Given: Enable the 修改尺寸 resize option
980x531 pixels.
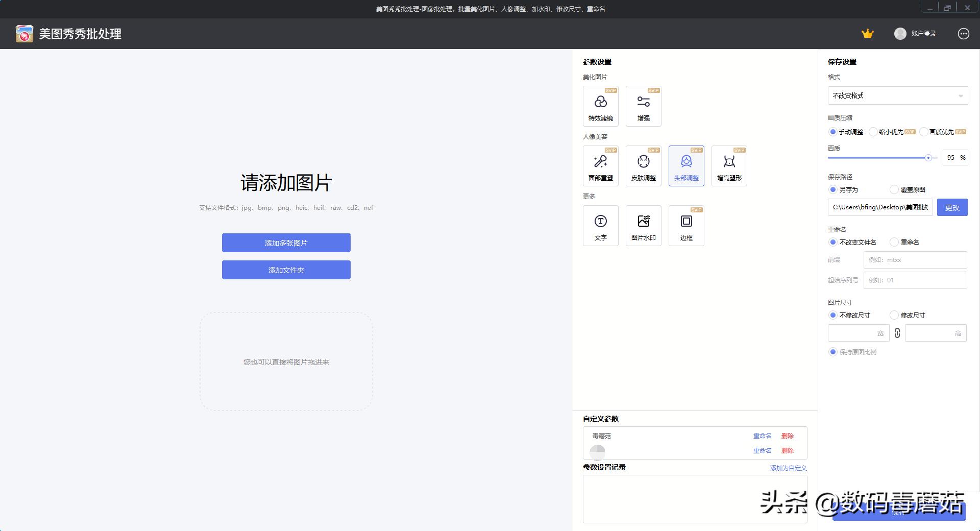Looking at the screenshot, I should pos(894,315).
